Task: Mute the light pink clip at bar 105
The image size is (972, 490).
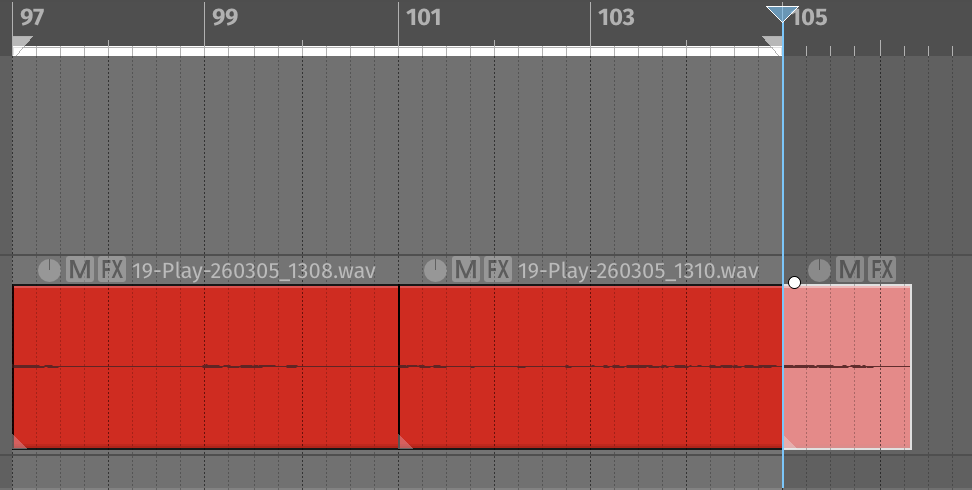Action: coord(849,270)
